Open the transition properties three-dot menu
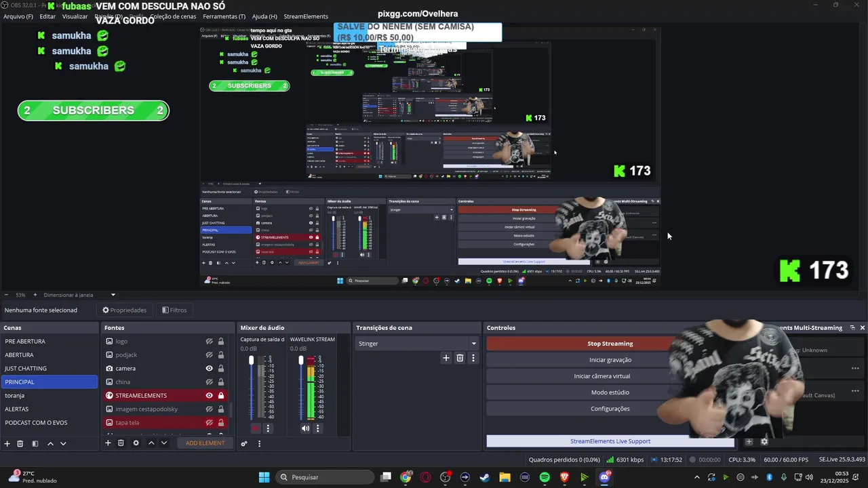The width and height of the screenshot is (868, 488). pyautogui.click(x=473, y=358)
